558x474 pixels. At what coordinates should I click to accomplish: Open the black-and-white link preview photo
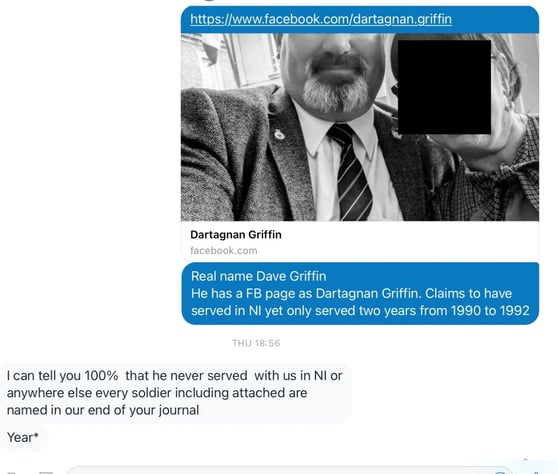(360, 127)
